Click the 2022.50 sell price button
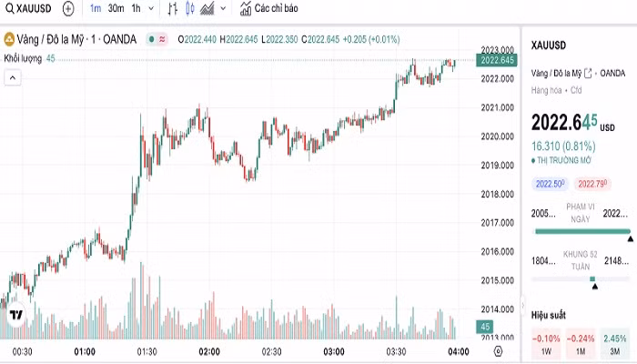Image resolution: width=637 pixels, height=364 pixels. (550, 184)
